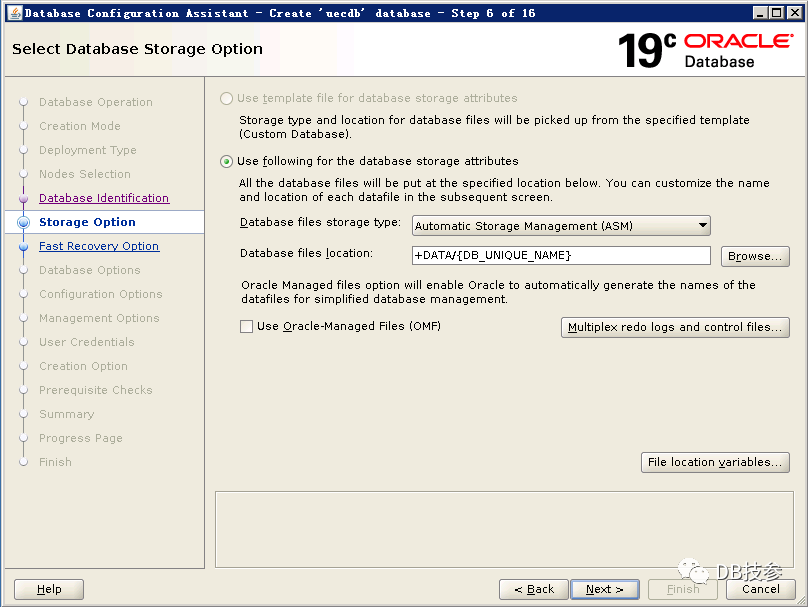Click 'Summary' step text
This screenshot has height=607, width=808.
tap(66, 414)
